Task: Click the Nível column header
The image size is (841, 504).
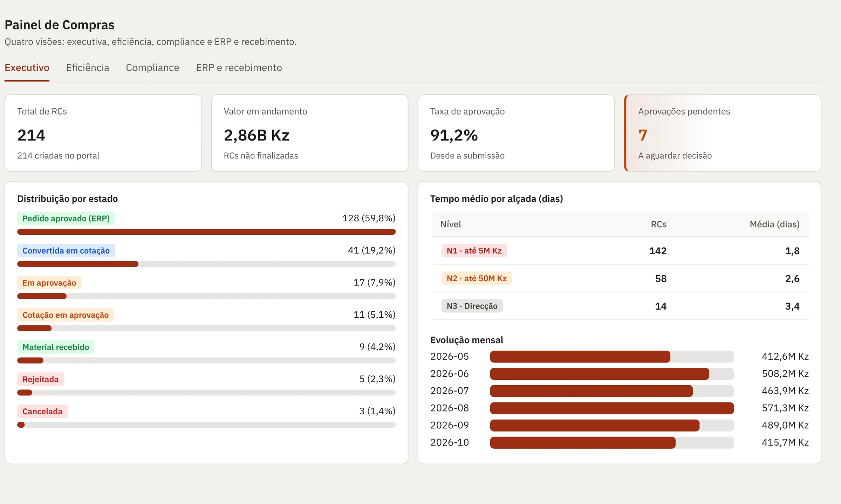Action: coord(451,224)
